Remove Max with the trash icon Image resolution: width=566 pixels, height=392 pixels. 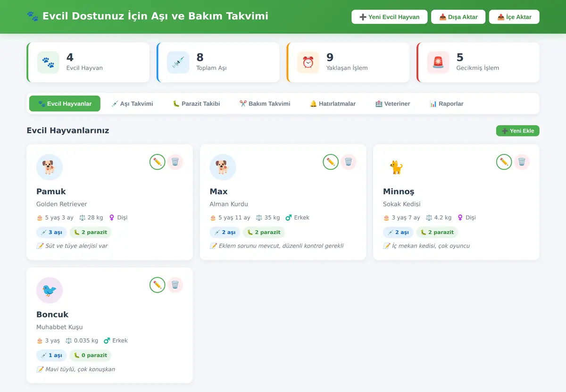[x=349, y=162]
